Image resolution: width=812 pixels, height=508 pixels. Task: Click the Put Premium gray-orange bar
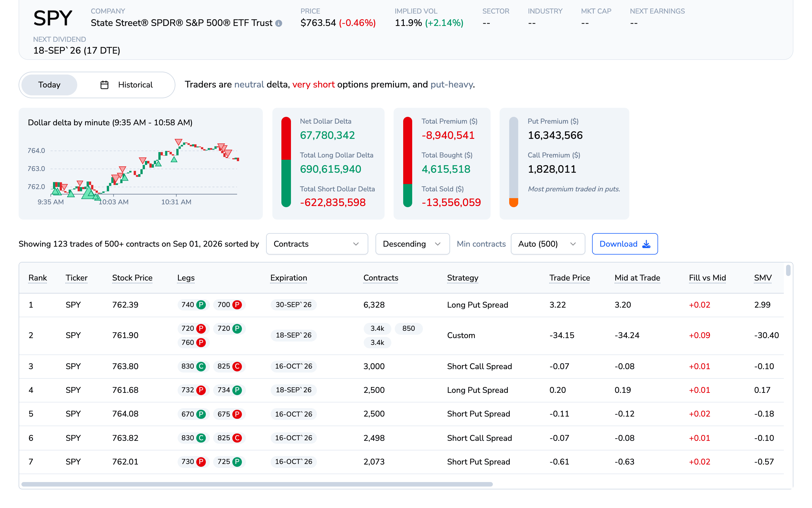tap(513, 162)
